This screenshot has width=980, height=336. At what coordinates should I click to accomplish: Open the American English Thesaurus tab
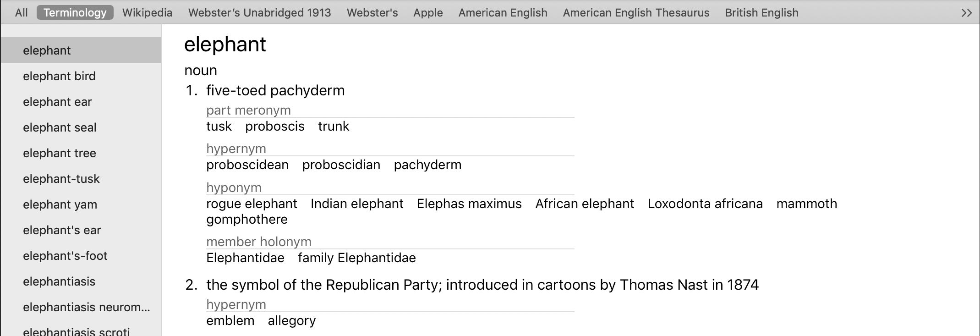[x=636, y=13]
